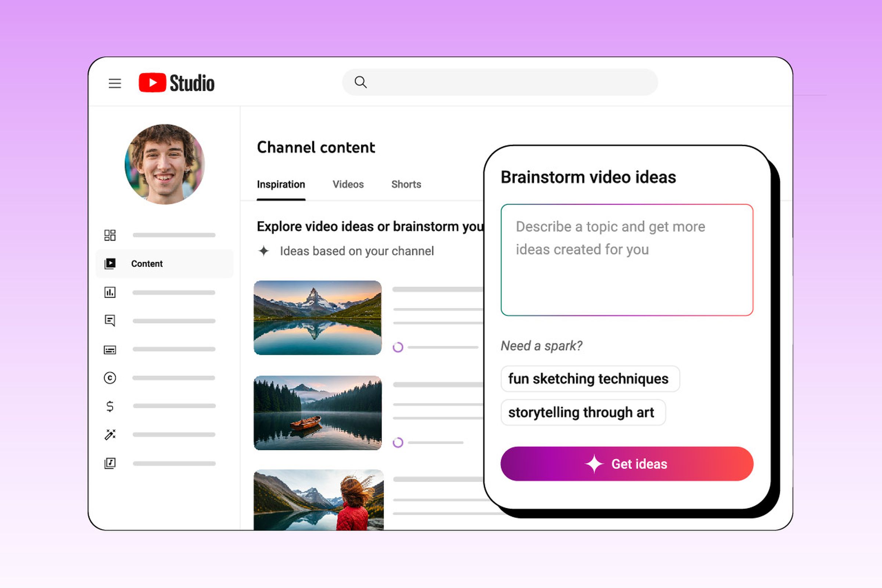Open the mountain lake reflection thumbnail
Image resolution: width=882 pixels, height=588 pixels.
318,318
